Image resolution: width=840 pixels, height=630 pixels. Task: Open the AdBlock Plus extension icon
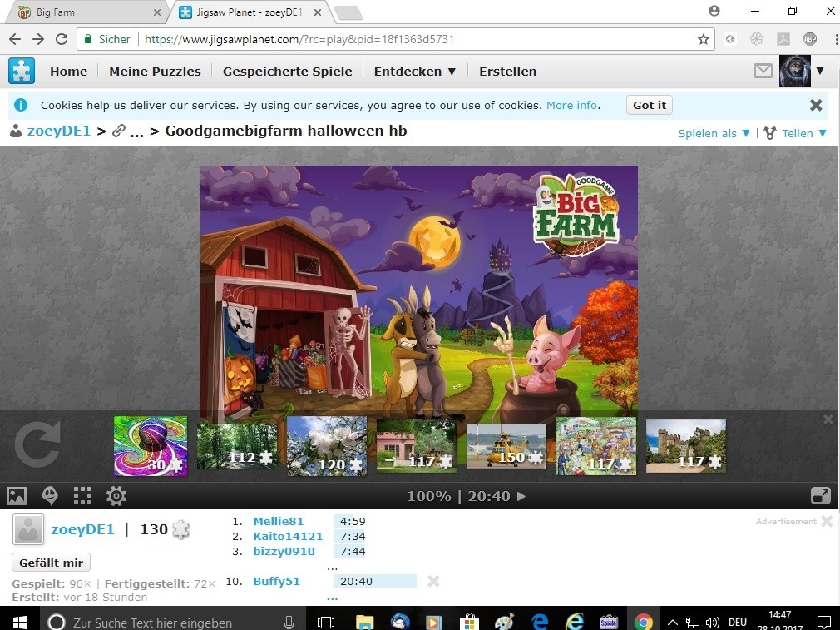click(x=809, y=38)
